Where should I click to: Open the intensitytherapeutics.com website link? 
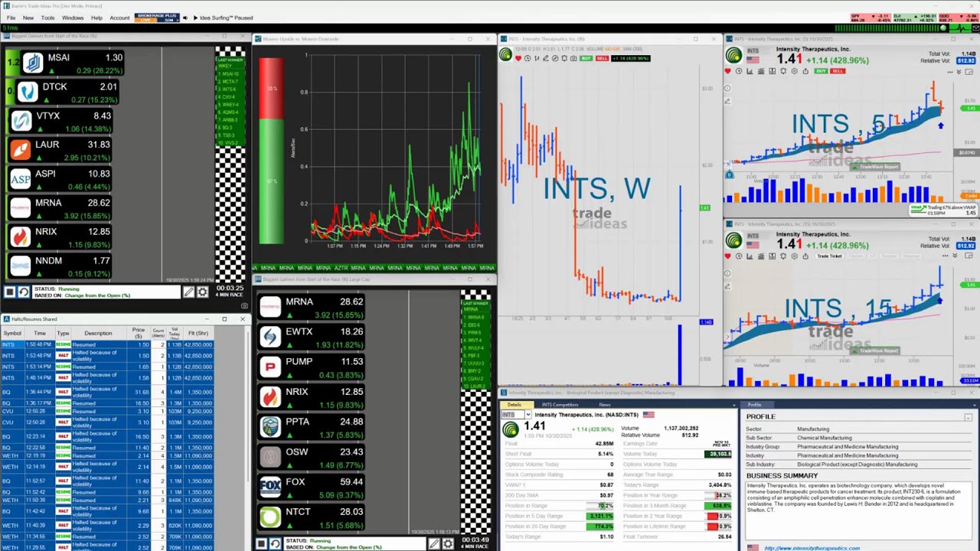tap(812, 548)
